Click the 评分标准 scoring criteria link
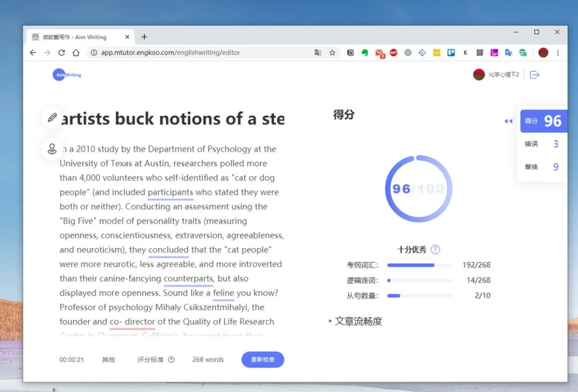 pyautogui.click(x=150, y=359)
